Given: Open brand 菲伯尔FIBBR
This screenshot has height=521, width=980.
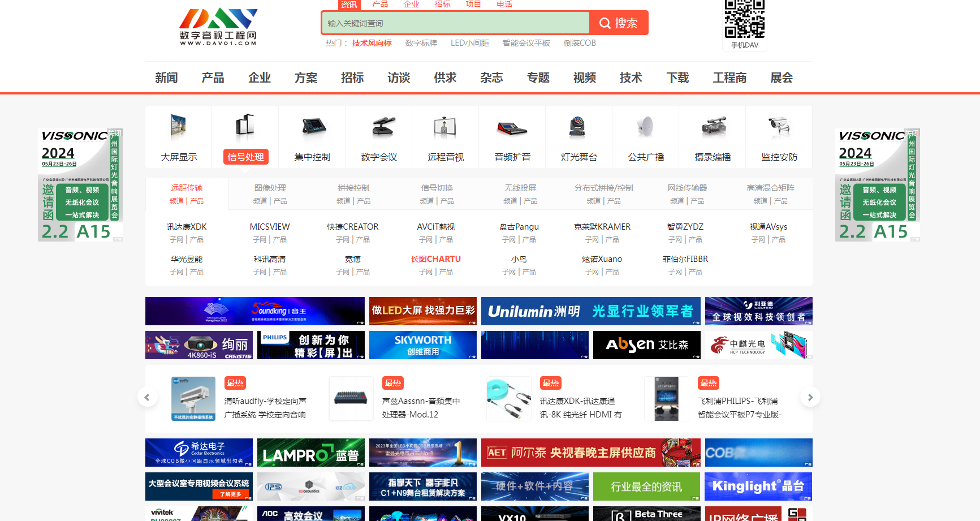Looking at the screenshot, I should tap(685, 259).
